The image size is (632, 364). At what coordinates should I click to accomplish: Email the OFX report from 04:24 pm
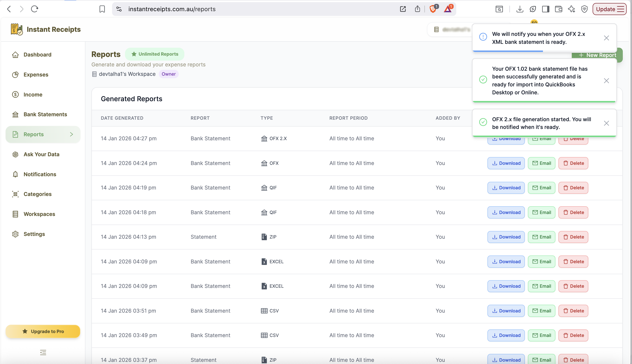[541, 163]
